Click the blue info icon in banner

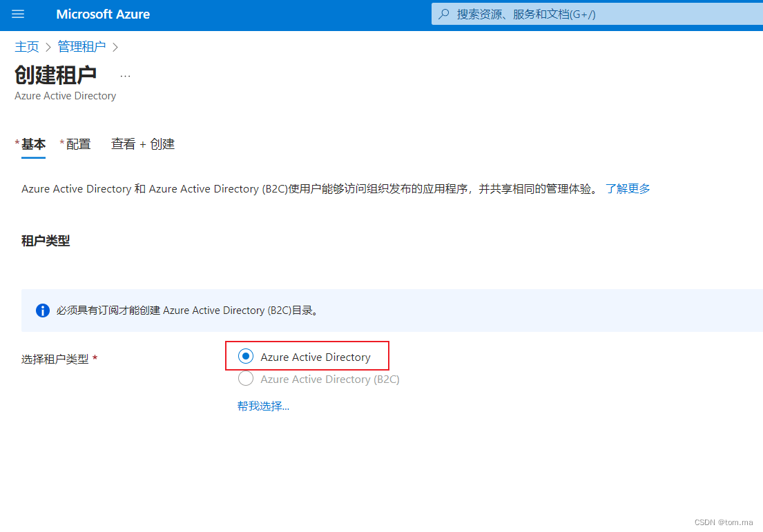tap(43, 311)
